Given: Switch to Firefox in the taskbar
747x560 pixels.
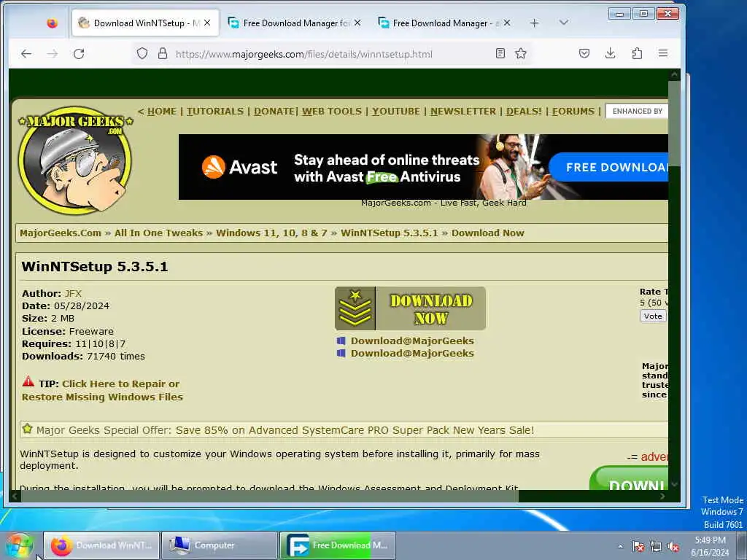Looking at the screenshot, I should pos(101,545).
